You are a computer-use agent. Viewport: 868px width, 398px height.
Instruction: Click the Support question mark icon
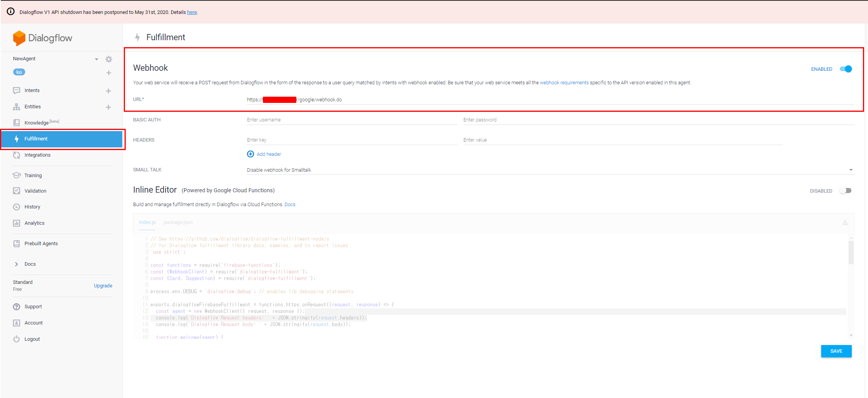point(17,307)
